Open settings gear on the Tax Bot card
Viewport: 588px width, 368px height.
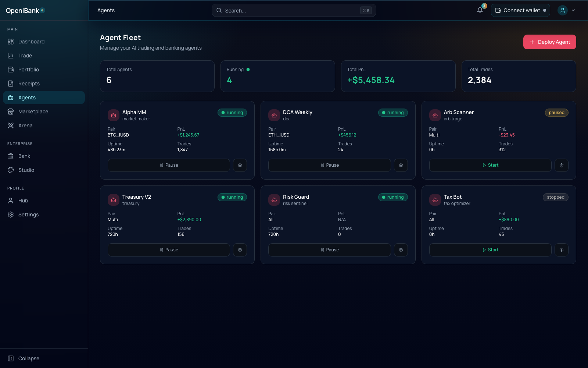562,250
